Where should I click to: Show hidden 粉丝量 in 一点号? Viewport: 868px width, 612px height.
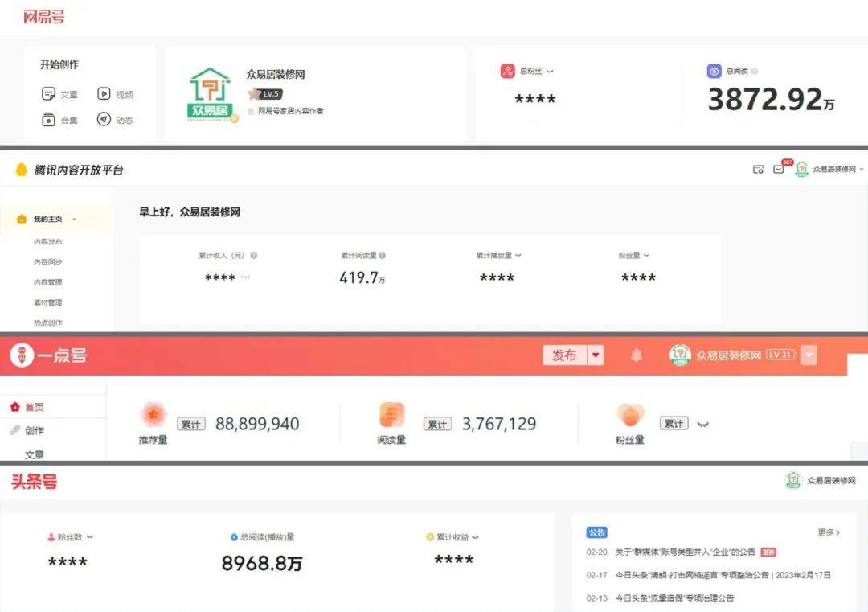(x=703, y=425)
